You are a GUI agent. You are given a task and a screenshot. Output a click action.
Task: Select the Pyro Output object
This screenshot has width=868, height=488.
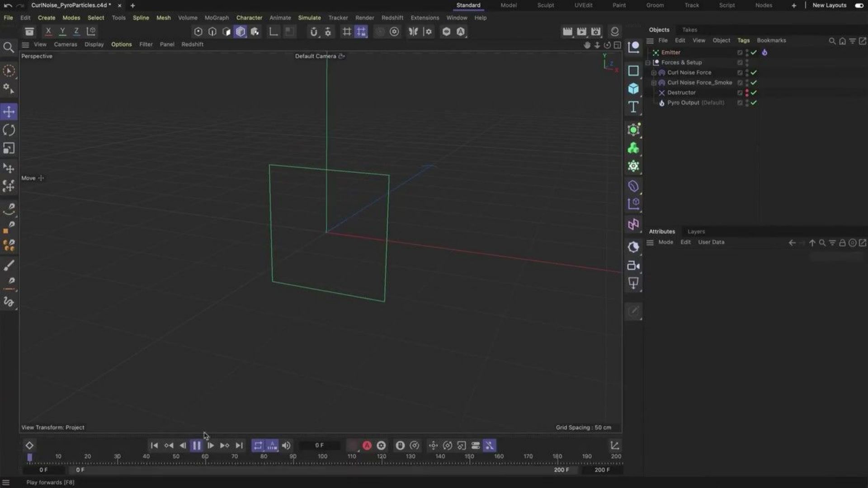(683, 103)
